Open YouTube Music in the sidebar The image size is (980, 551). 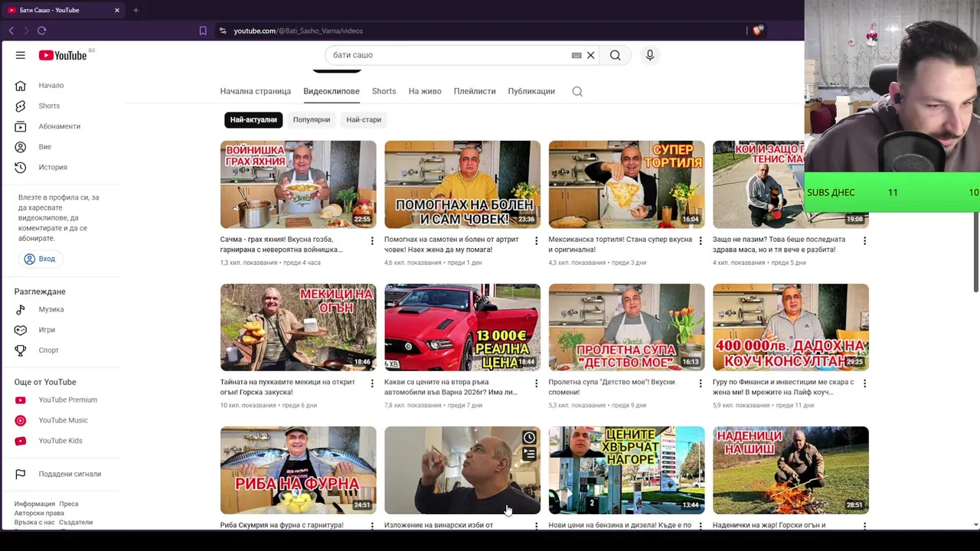tap(63, 420)
